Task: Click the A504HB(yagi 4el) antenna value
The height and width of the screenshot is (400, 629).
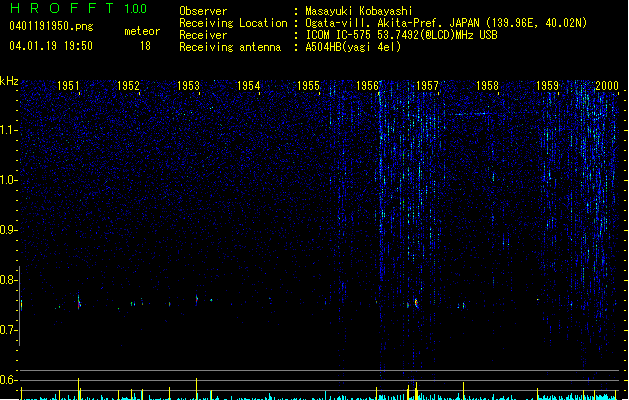Action: pos(353,47)
